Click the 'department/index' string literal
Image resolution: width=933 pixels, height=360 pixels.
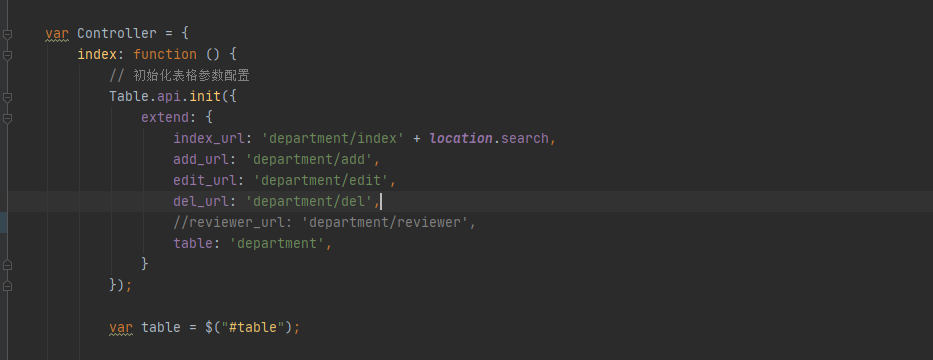(x=333, y=139)
